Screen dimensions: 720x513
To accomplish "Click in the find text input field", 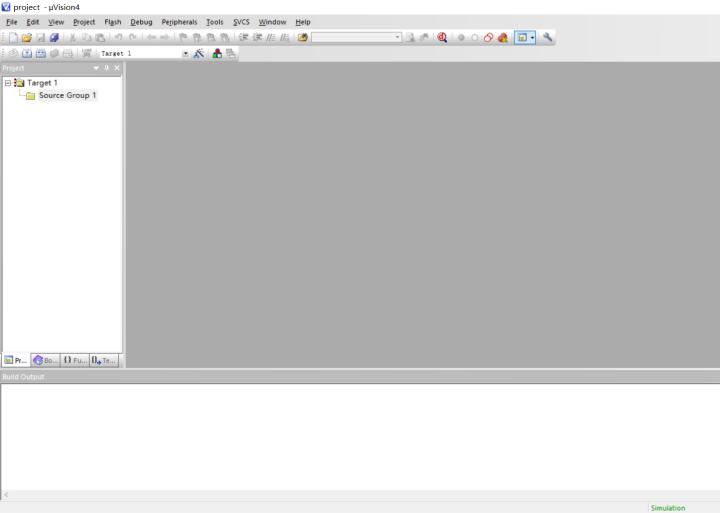I will click(x=352, y=38).
